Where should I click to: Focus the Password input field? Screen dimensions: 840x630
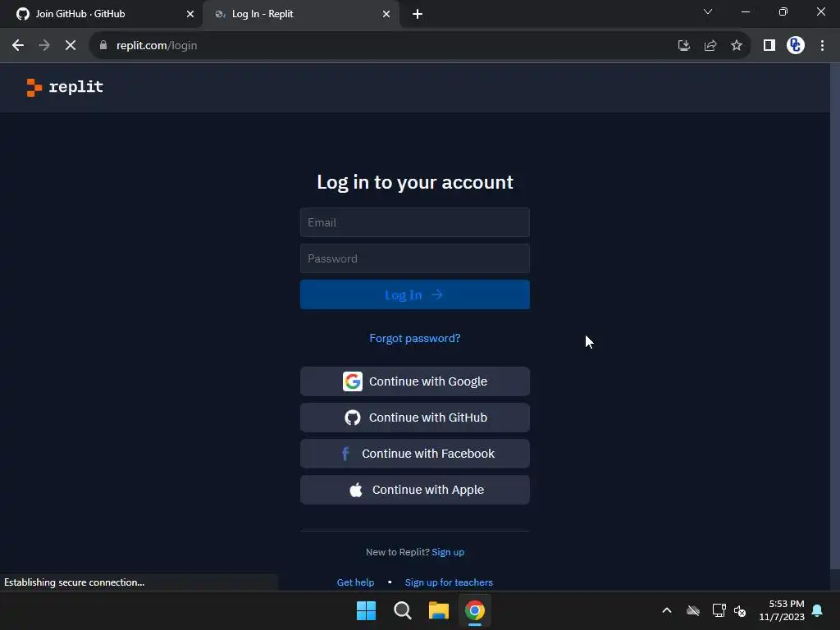pos(414,258)
